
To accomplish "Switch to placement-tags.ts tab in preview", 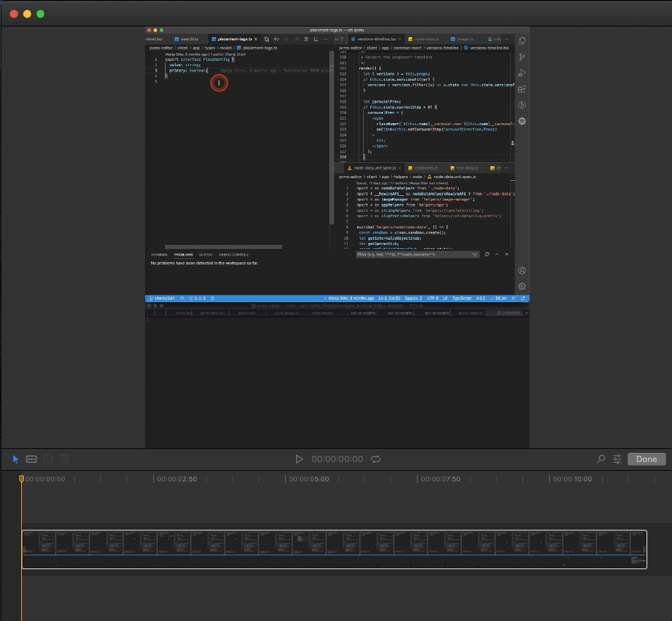I will coord(234,39).
